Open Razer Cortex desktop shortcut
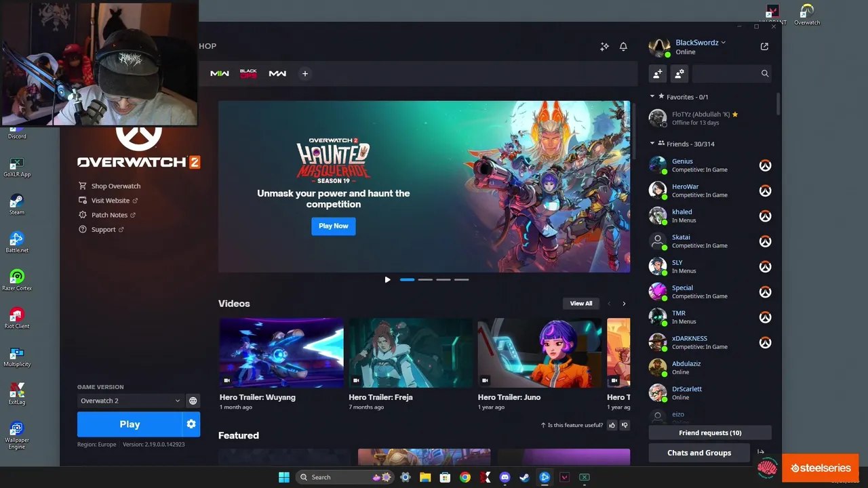 point(17,280)
